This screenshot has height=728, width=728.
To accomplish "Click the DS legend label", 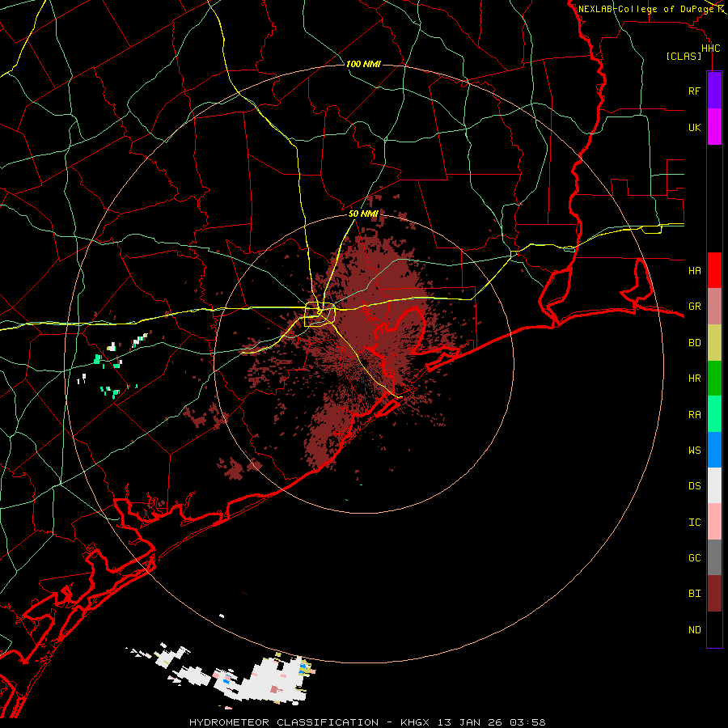I will pos(694,486).
